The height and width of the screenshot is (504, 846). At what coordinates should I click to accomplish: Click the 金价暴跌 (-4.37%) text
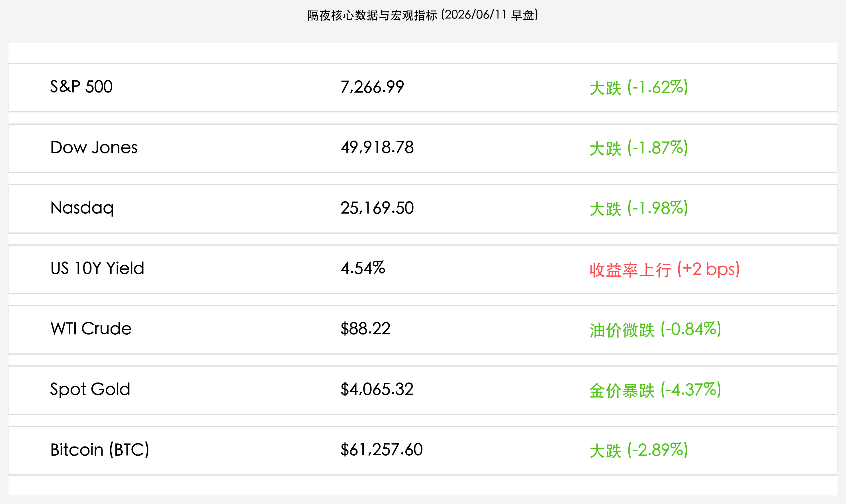click(x=655, y=390)
